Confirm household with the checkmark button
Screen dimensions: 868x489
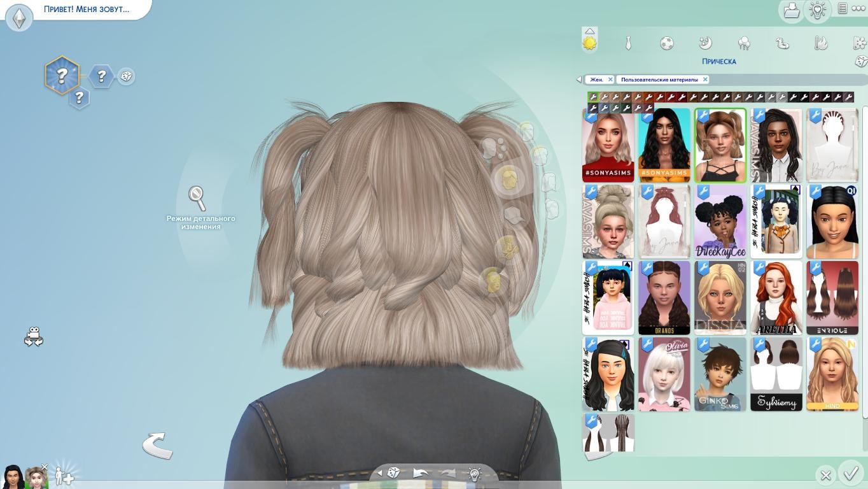click(x=850, y=474)
